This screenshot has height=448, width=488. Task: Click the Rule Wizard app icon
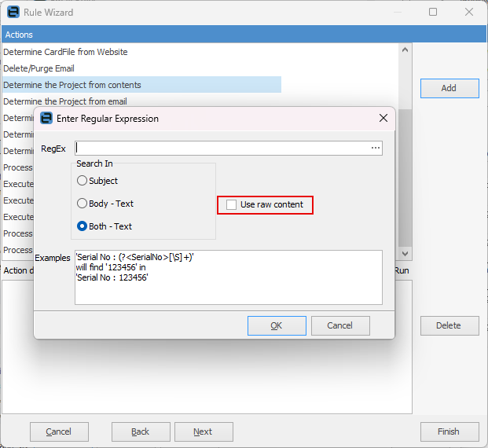click(13, 12)
